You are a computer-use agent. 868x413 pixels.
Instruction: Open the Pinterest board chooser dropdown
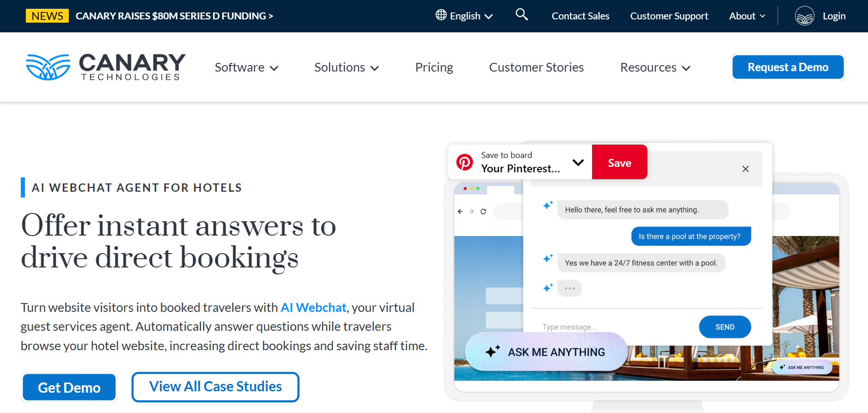point(578,162)
